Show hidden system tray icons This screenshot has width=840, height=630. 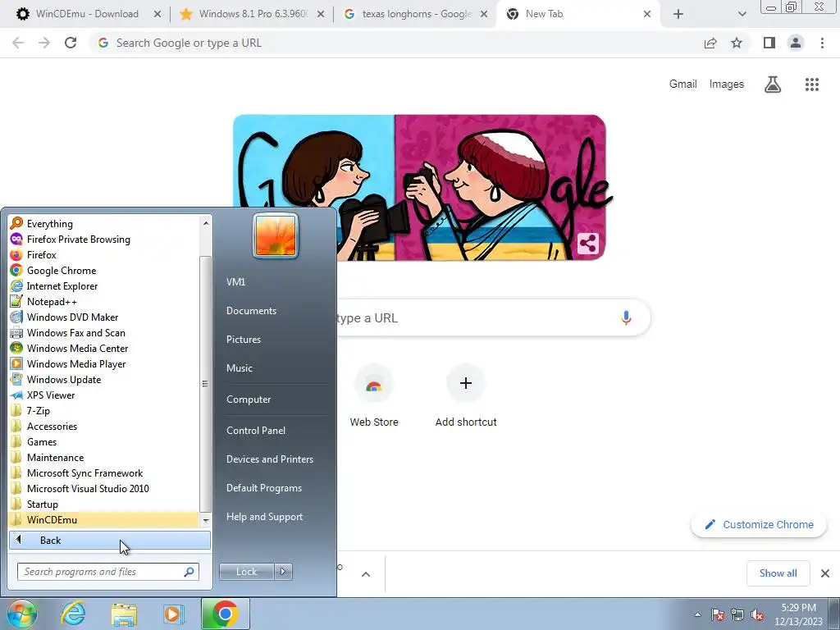click(697, 614)
